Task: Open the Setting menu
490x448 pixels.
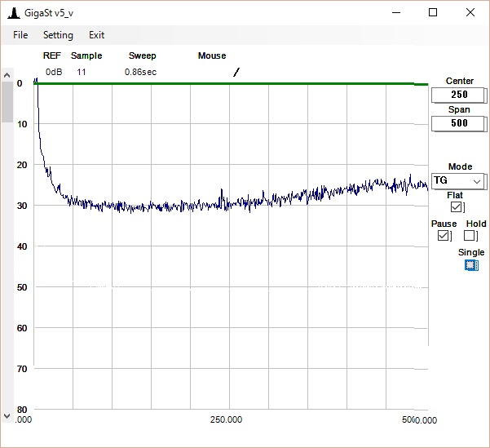Action: coord(58,35)
